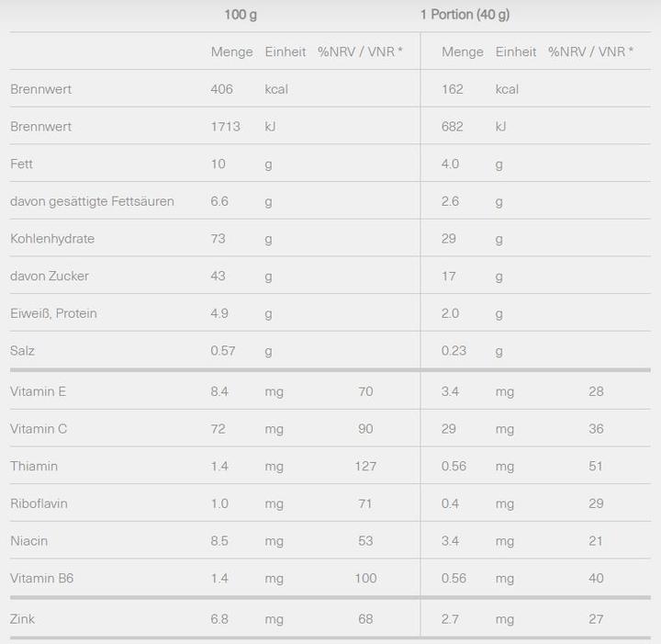
Task: Click the 'davon Zucker' row label
Action: [50, 276]
